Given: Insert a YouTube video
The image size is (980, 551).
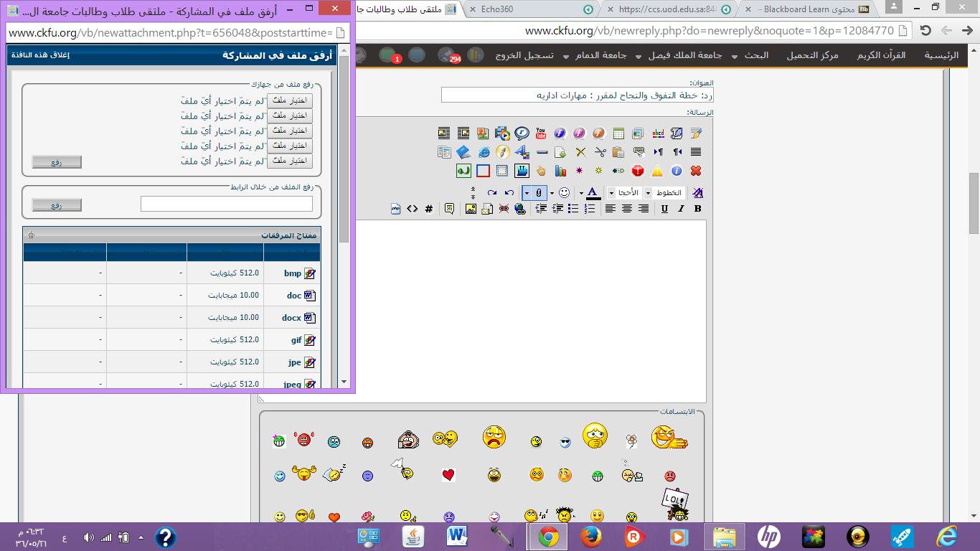Looking at the screenshot, I should (x=541, y=133).
